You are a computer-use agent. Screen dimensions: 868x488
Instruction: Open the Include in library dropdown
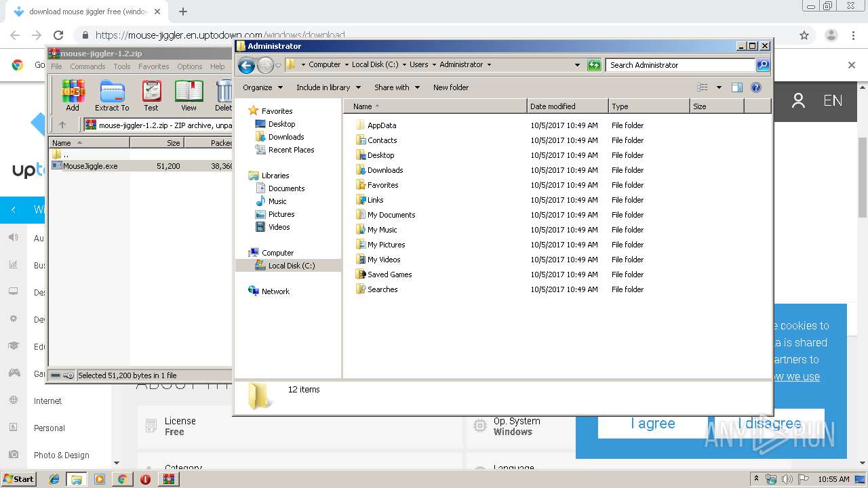click(328, 87)
